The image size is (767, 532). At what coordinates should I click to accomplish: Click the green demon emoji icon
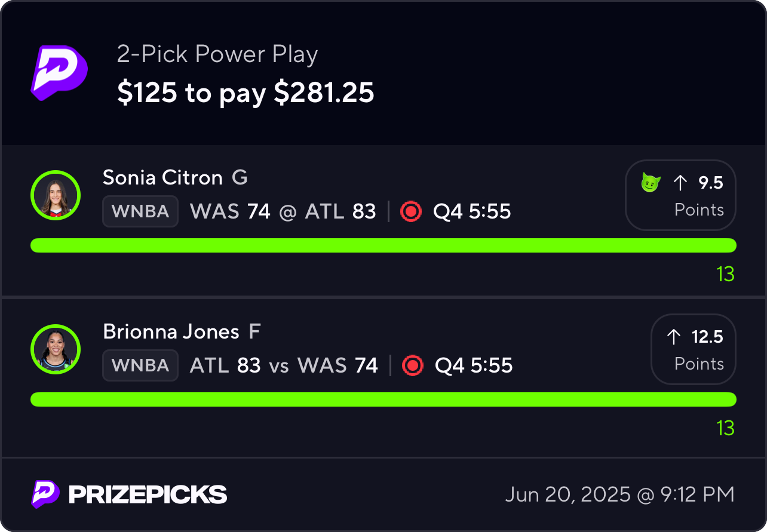click(x=650, y=183)
